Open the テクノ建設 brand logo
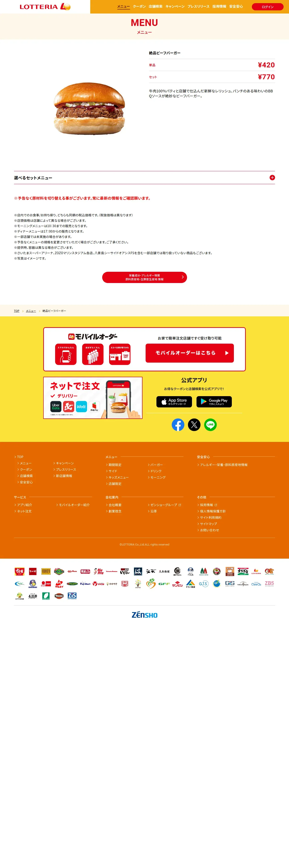The image size is (289, 868). point(190,584)
